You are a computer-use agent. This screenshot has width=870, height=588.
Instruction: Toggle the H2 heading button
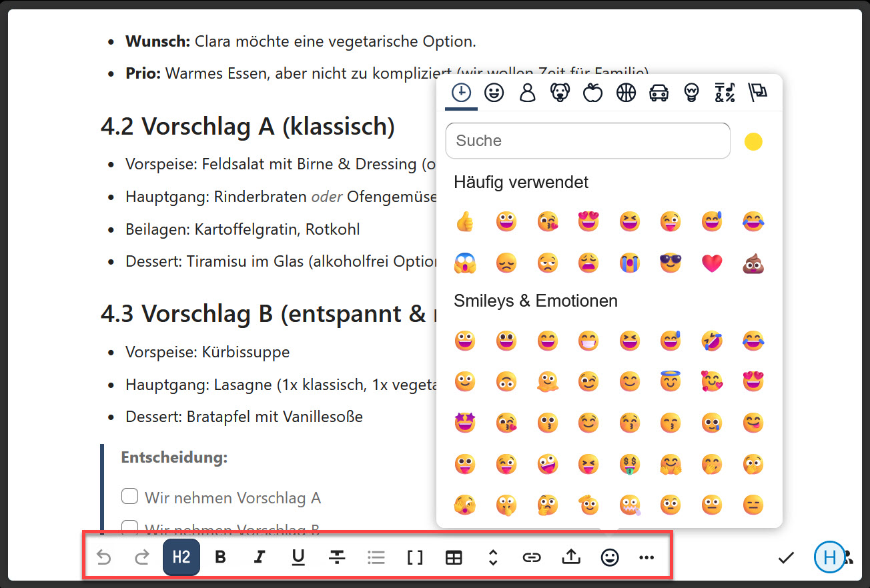(181, 557)
